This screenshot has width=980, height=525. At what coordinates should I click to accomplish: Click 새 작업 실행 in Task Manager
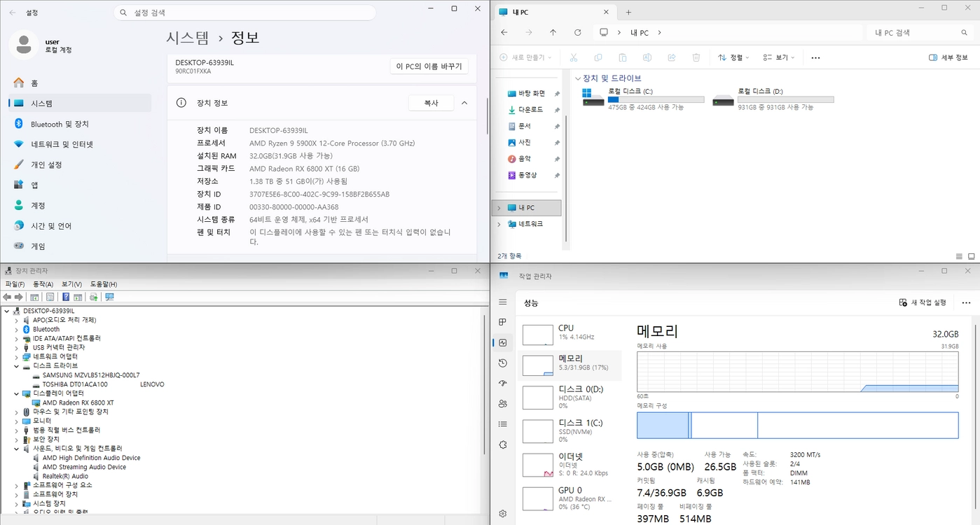click(923, 302)
